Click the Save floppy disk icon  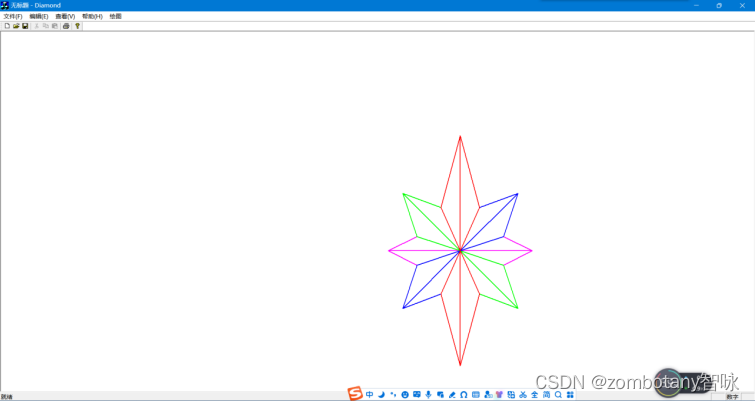tap(25, 26)
